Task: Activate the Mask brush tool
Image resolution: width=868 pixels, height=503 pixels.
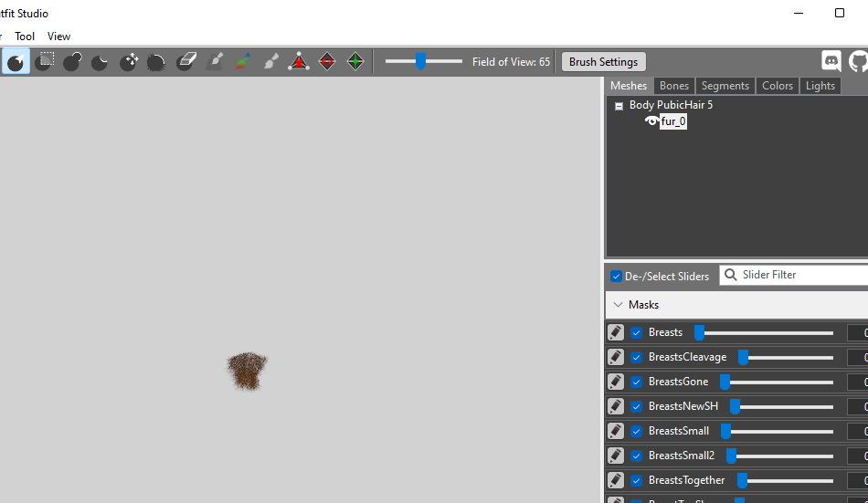Action: 44,61
